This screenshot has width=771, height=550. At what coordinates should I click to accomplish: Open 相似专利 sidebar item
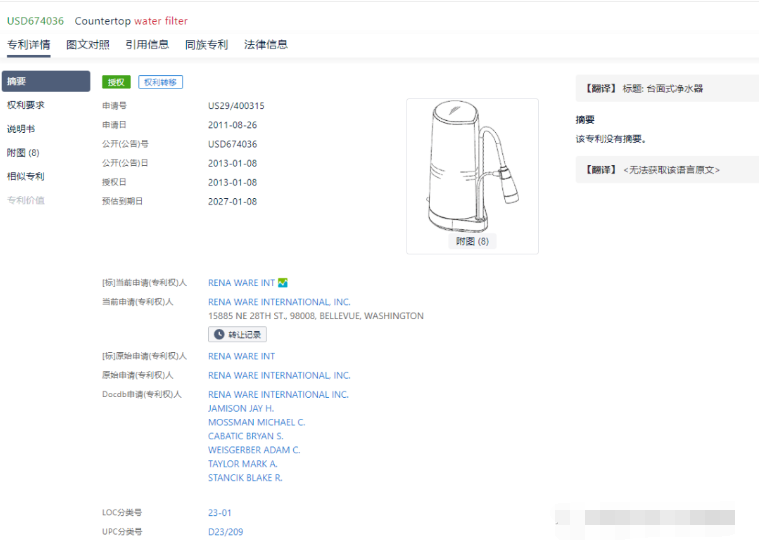(26, 177)
